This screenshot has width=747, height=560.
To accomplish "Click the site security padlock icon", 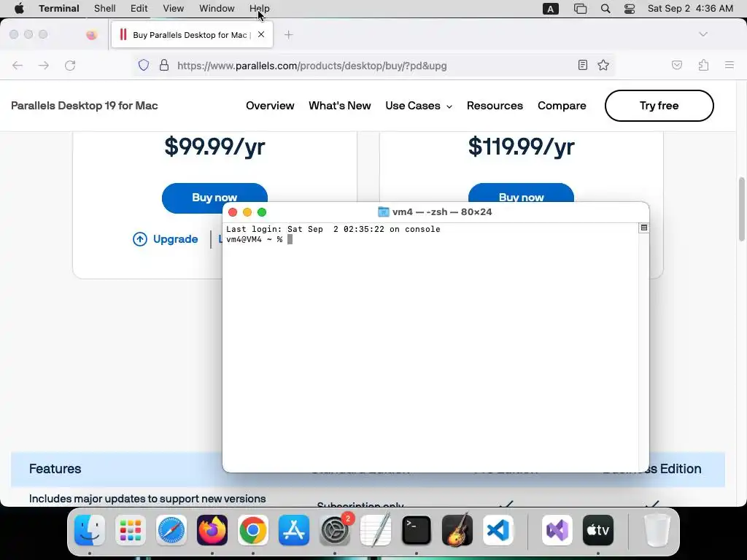I will pyautogui.click(x=164, y=65).
